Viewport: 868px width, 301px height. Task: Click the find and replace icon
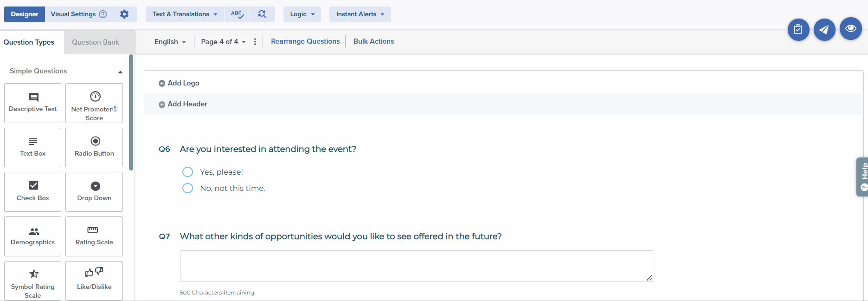[262, 14]
